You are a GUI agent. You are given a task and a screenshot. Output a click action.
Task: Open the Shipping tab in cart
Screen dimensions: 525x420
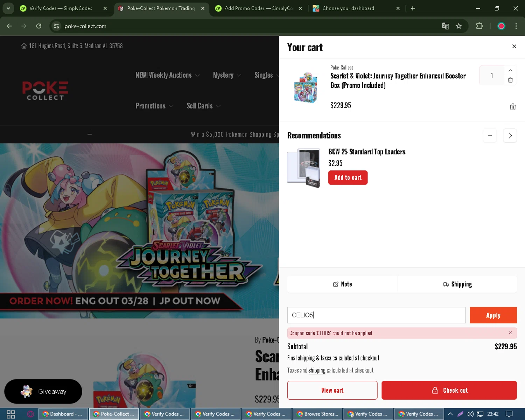(x=457, y=284)
